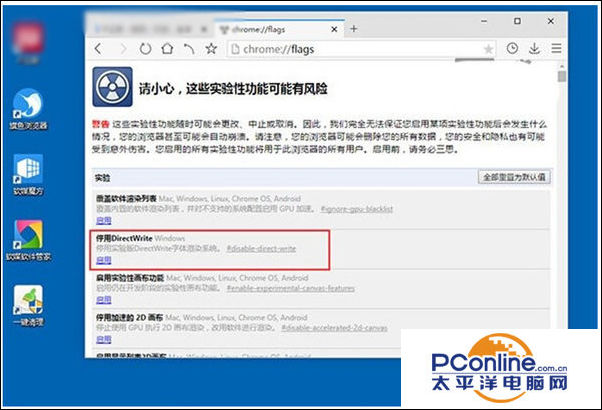The image size is (602, 410).
Task: Bookmark page with toolbar star icon
Action: [x=211, y=49]
